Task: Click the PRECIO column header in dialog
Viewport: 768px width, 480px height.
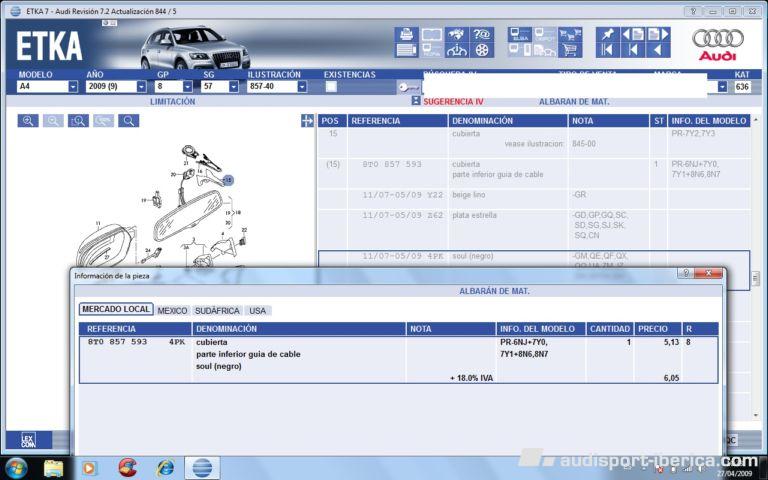Action: [657, 329]
